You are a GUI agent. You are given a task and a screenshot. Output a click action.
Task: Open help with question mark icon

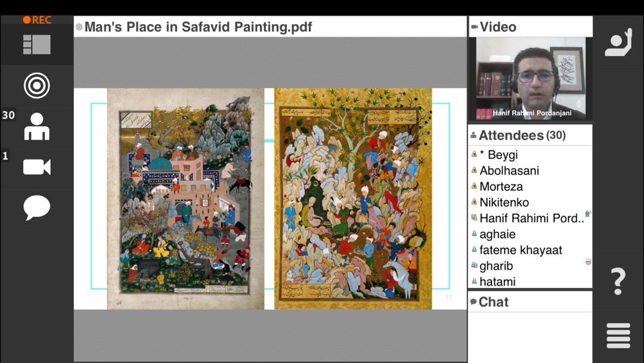click(618, 281)
